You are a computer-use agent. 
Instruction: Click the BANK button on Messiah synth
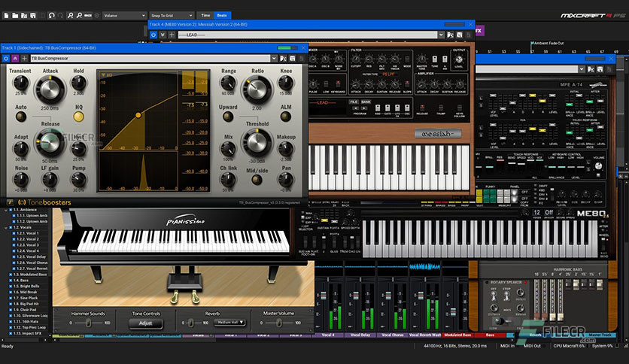coord(366,102)
